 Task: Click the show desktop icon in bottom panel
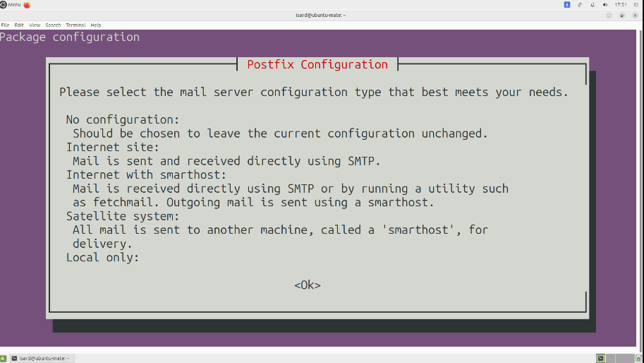tap(4, 359)
